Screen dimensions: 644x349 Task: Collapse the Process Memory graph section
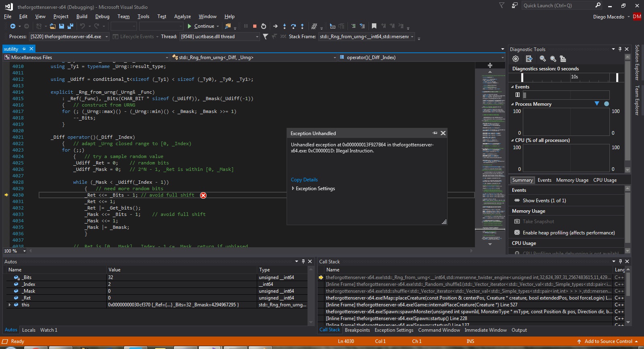[x=512, y=104]
